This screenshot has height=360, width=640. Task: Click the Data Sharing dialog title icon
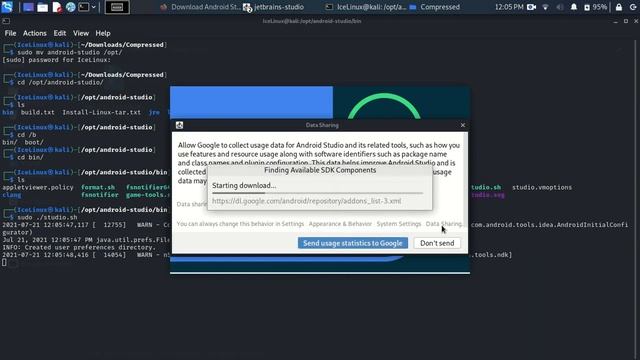point(179,125)
